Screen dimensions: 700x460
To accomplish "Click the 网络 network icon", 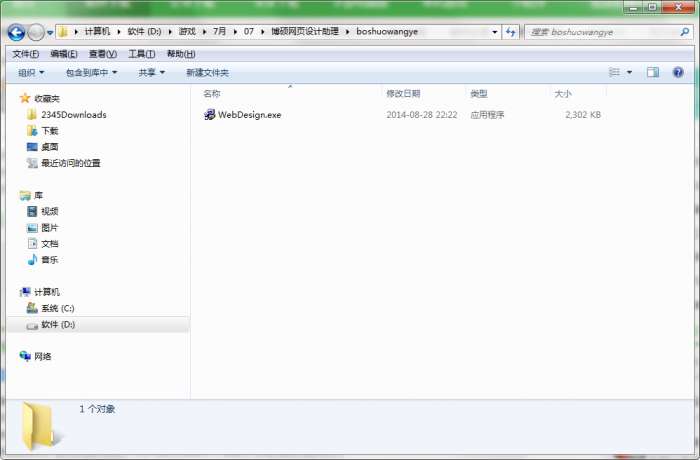I will click(25, 356).
